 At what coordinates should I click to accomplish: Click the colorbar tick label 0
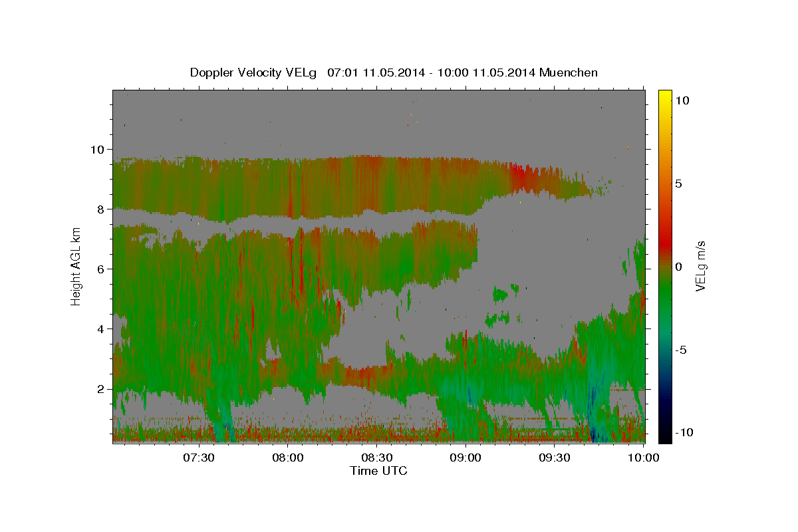tap(680, 267)
